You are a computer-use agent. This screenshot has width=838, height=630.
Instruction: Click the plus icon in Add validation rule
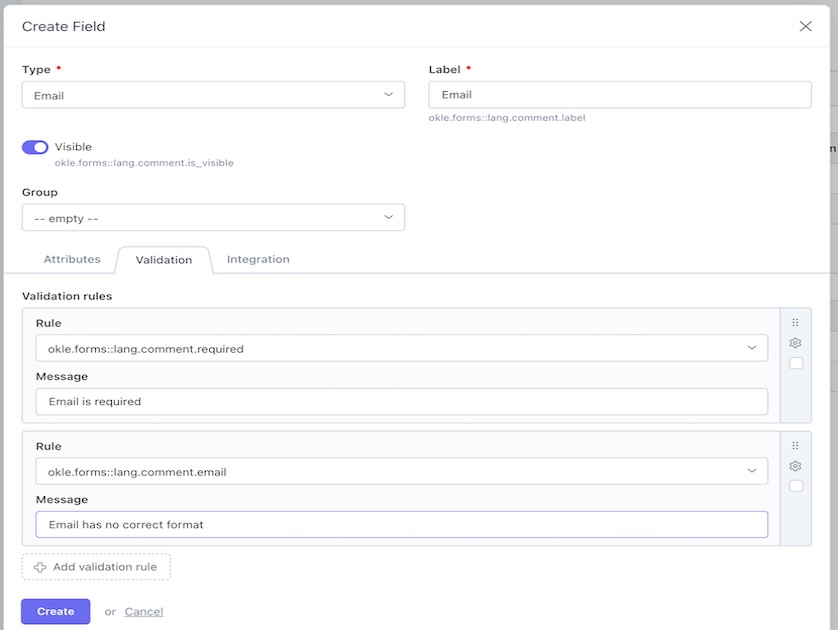tap(40, 567)
